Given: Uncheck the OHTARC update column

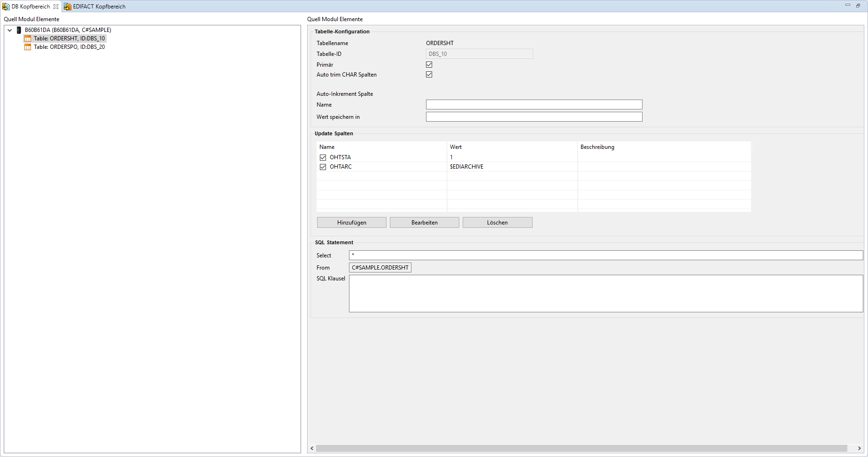Looking at the screenshot, I should 323,167.
